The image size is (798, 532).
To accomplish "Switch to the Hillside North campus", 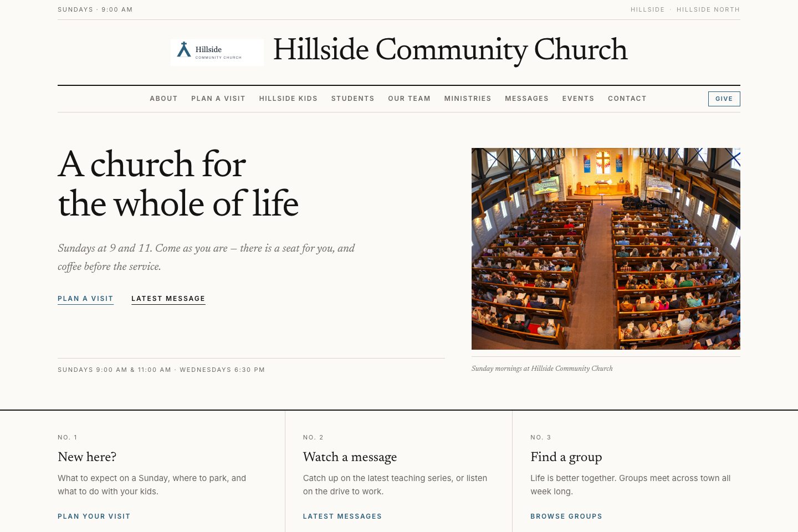I will pyautogui.click(x=708, y=9).
